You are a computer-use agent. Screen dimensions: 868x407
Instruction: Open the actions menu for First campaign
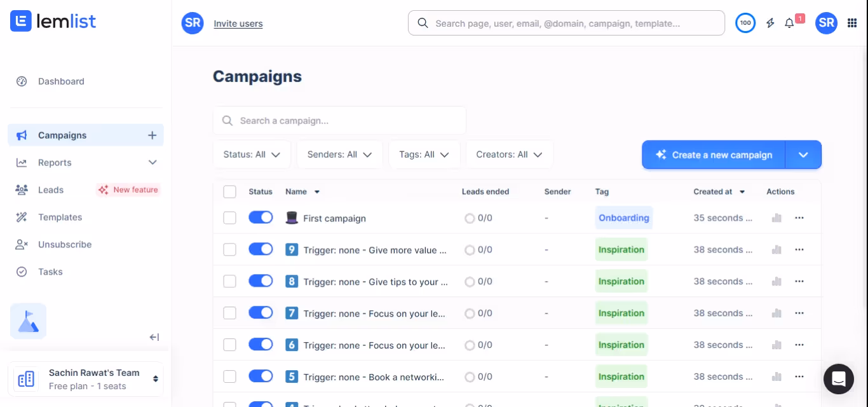(x=799, y=217)
